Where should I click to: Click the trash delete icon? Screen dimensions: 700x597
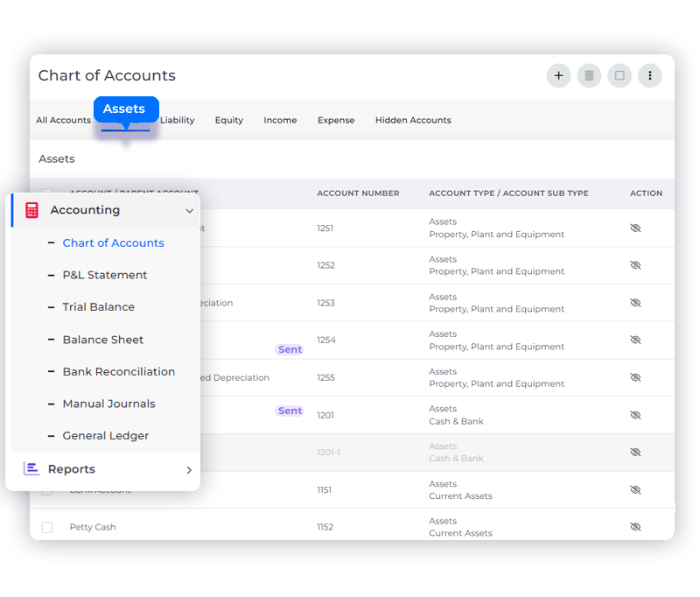pos(589,76)
